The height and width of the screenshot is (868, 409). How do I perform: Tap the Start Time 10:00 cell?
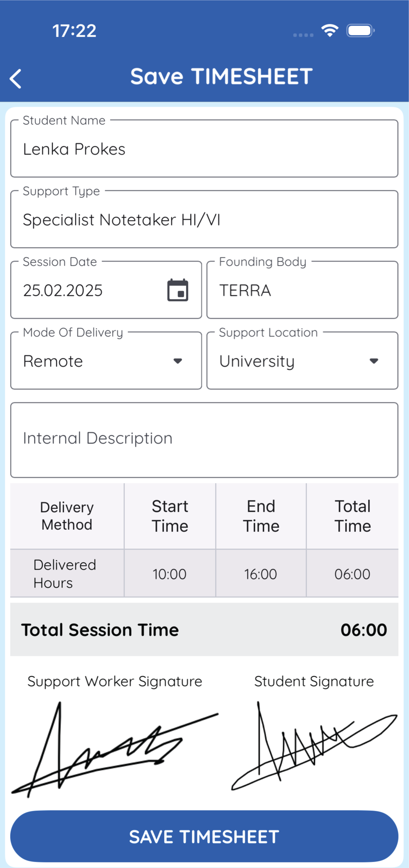pos(170,573)
